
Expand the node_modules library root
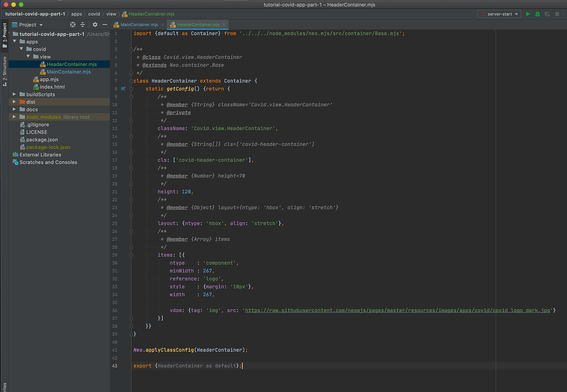pyautogui.click(x=14, y=117)
